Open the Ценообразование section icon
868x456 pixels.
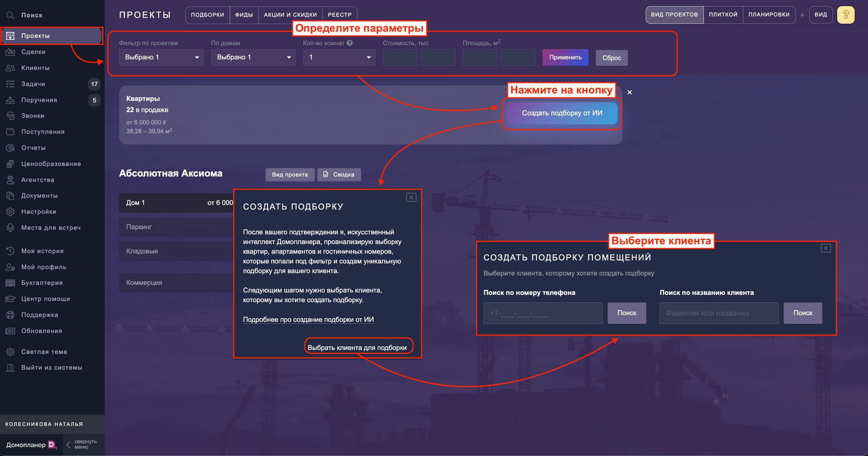(10, 164)
